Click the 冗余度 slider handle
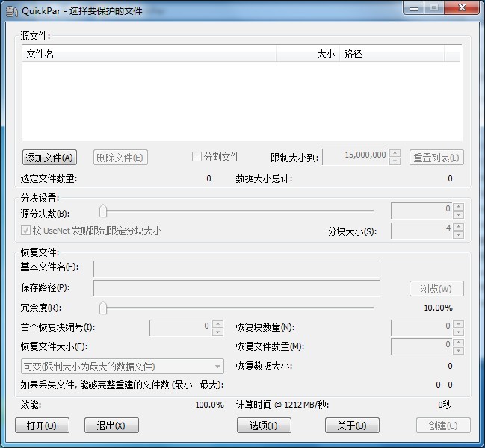The image size is (485, 448). (103, 308)
